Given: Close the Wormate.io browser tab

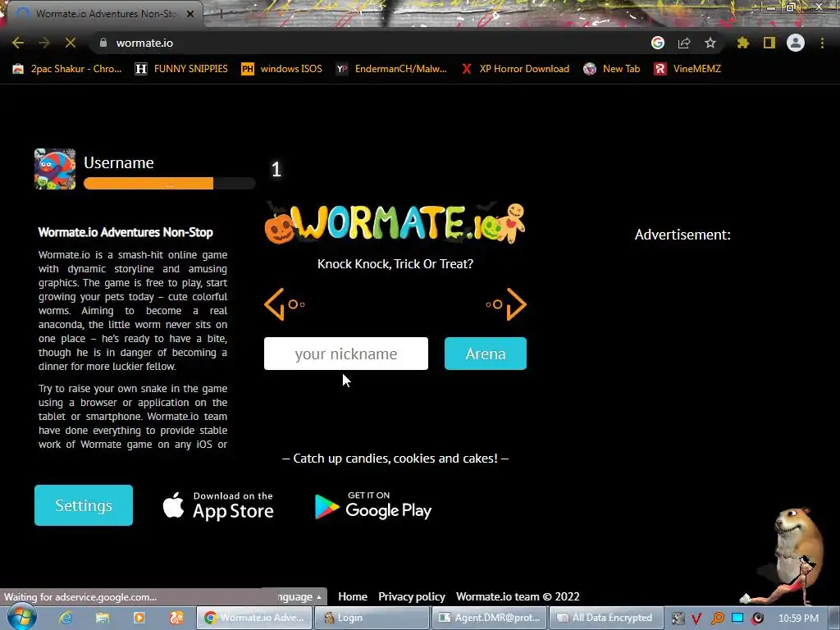Looking at the screenshot, I should [x=190, y=14].
